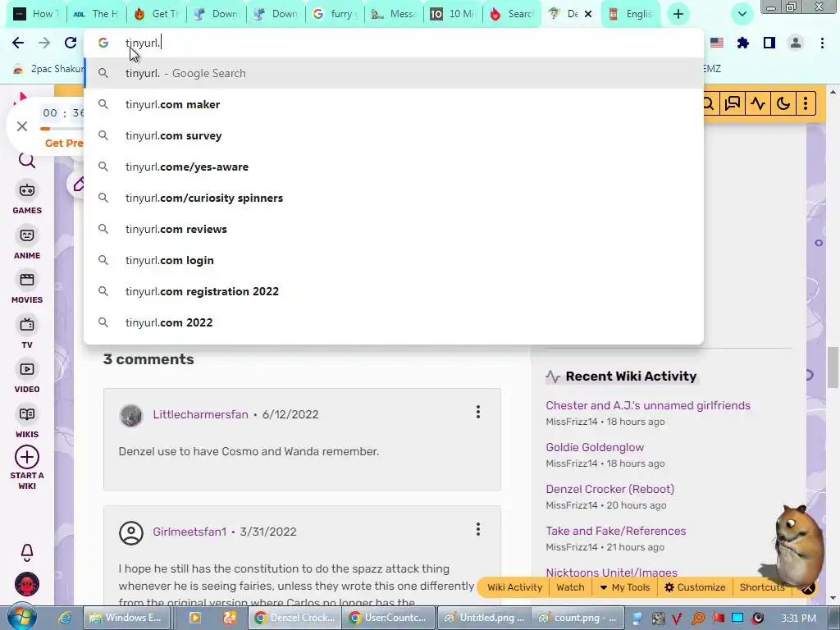Open Goldie Goldenglow activity link

click(595, 447)
